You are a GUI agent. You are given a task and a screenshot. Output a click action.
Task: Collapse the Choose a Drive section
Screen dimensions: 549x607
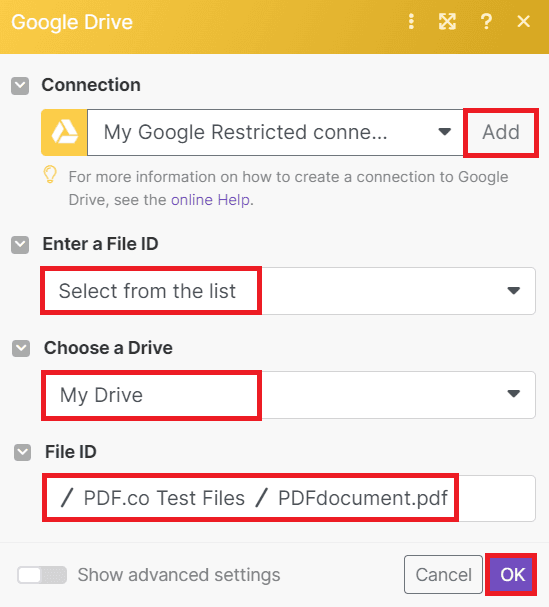click(21, 348)
